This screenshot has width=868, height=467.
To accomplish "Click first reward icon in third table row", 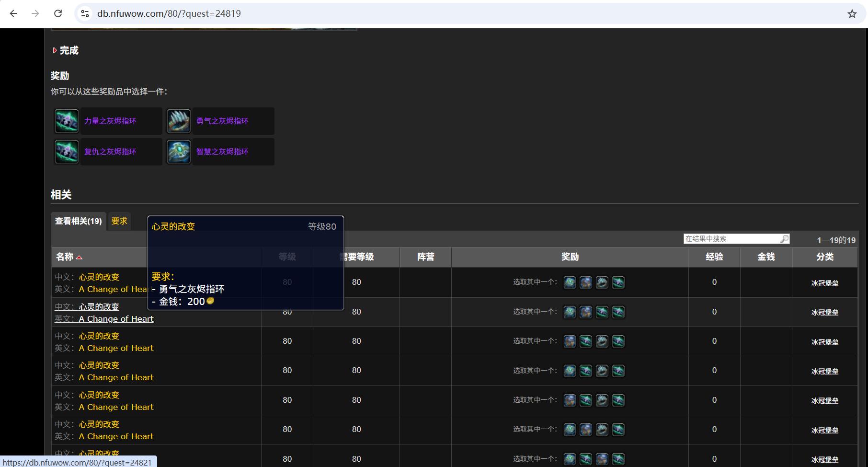I will pos(570,341).
